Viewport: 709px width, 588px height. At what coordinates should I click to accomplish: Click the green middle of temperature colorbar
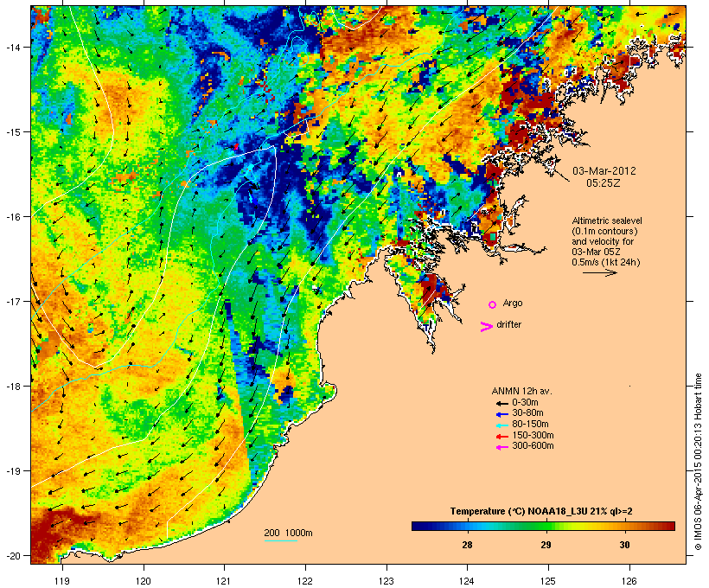pyautogui.click(x=543, y=526)
